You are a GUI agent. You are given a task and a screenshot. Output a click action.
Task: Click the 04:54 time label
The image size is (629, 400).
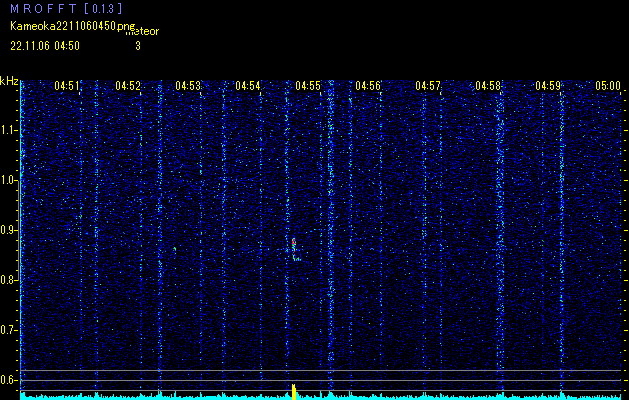pos(248,85)
